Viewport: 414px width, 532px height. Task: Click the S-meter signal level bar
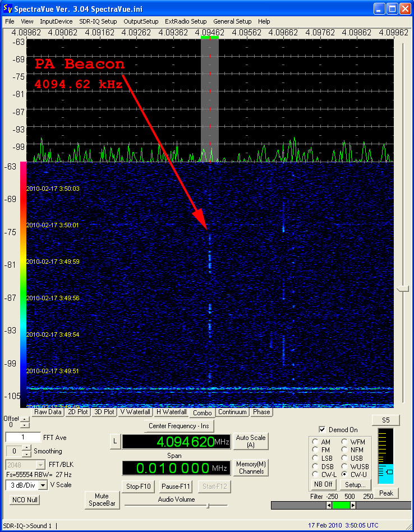pyautogui.click(x=386, y=456)
